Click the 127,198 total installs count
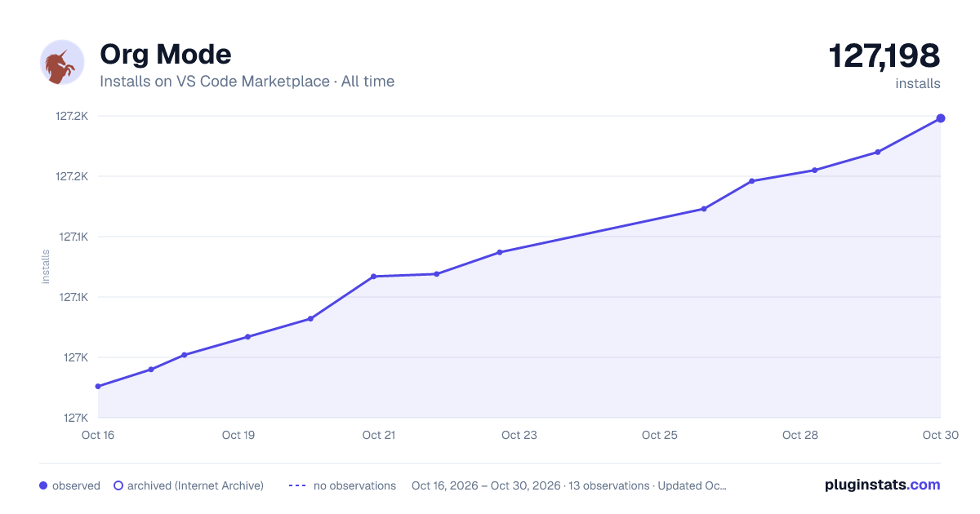The width and height of the screenshot is (980, 514). tap(884, 56)
